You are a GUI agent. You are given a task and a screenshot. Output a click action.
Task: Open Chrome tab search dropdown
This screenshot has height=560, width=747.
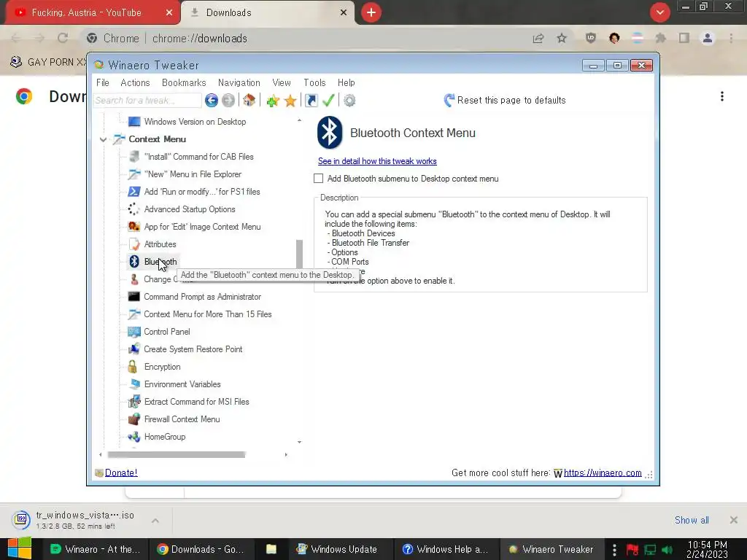pos(659,12)
